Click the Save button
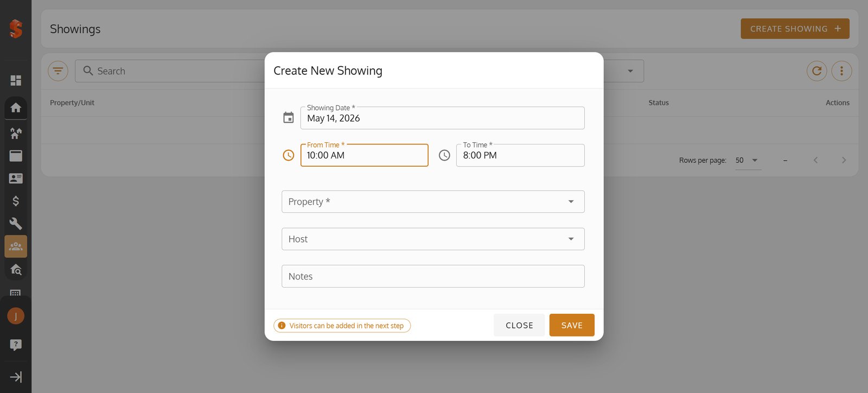Viewport: 868px width, 393px height. [572, 325]
